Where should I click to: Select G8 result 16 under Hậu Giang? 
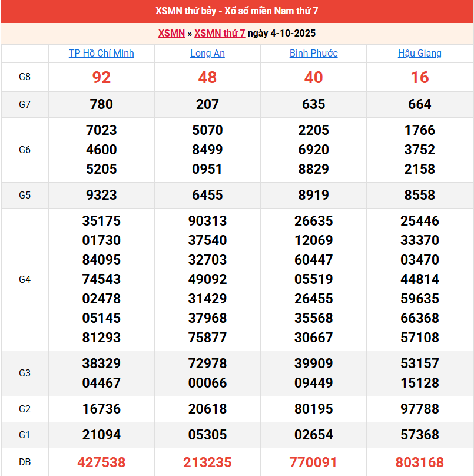click(x=419, y=77)
